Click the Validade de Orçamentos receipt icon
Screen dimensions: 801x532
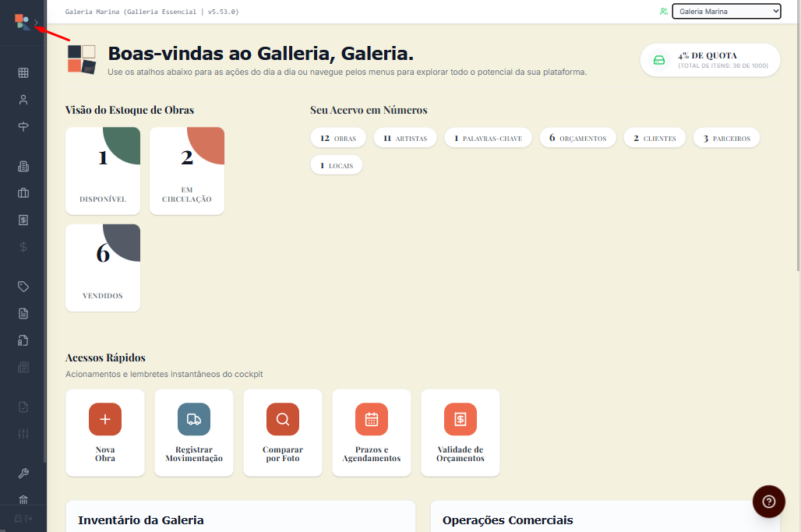tap(460, 419)
